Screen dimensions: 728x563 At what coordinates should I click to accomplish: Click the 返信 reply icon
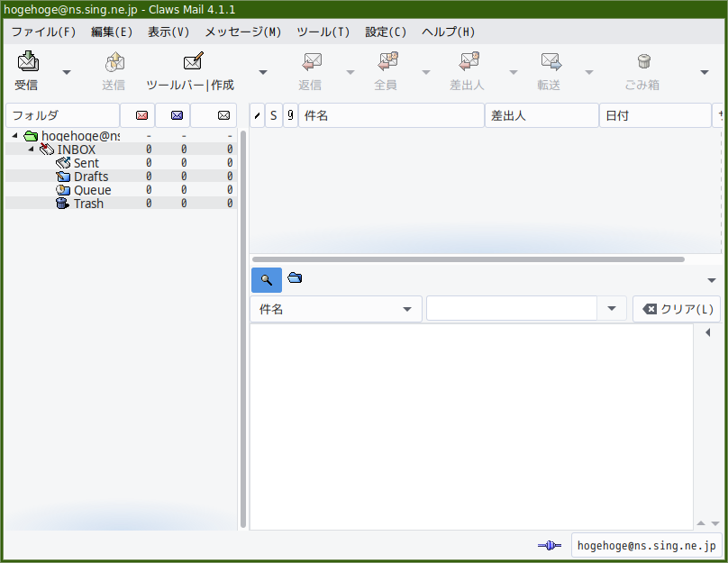point(312,61)
